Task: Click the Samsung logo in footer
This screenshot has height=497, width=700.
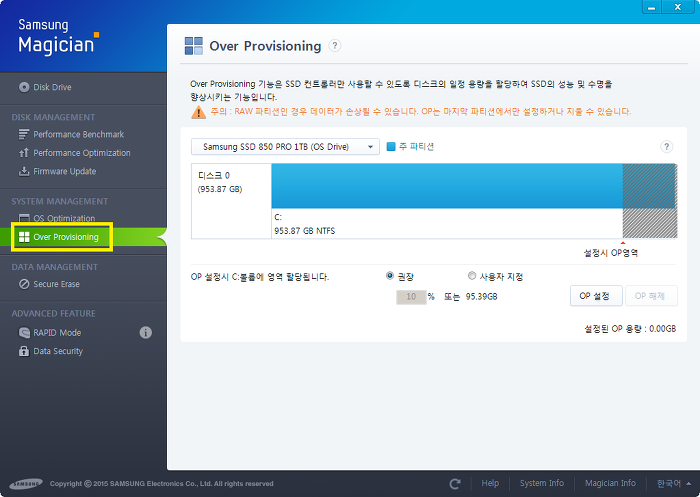Action: pyautogui.click(x=26, y=484)
